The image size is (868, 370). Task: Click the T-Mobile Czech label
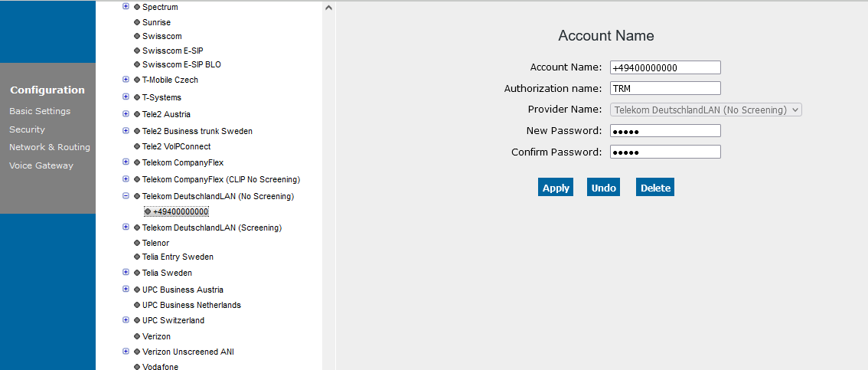click(170, 80)
